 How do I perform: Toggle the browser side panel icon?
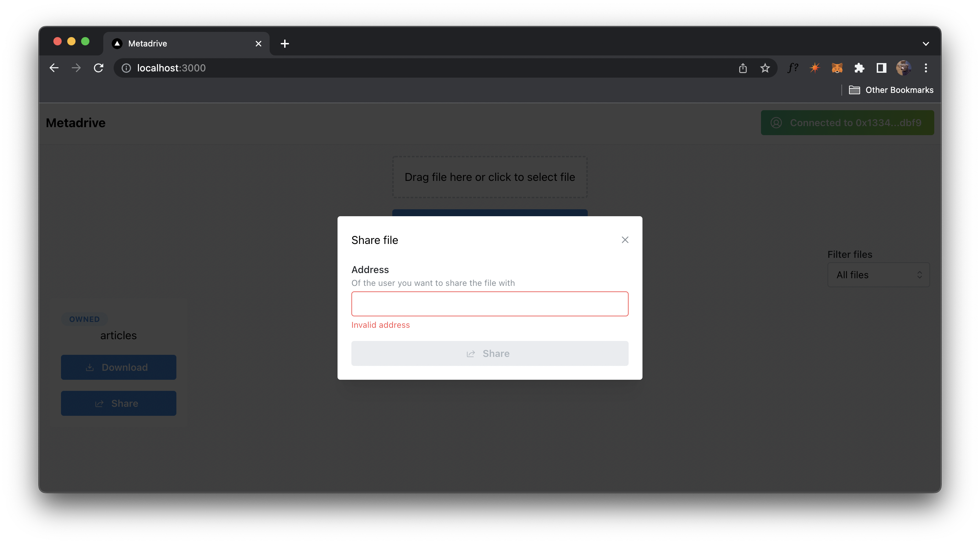coord(881,68)
